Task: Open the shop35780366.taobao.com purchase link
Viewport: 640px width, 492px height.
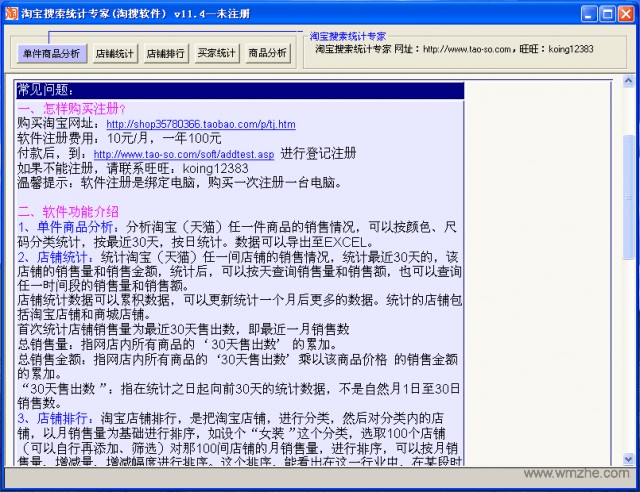Action: pos(201,124)
